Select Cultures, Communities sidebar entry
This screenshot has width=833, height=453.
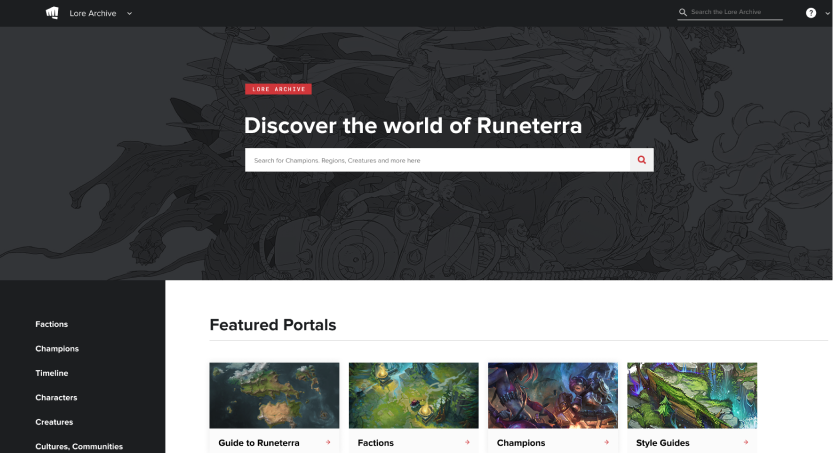[x=79, y=446]
